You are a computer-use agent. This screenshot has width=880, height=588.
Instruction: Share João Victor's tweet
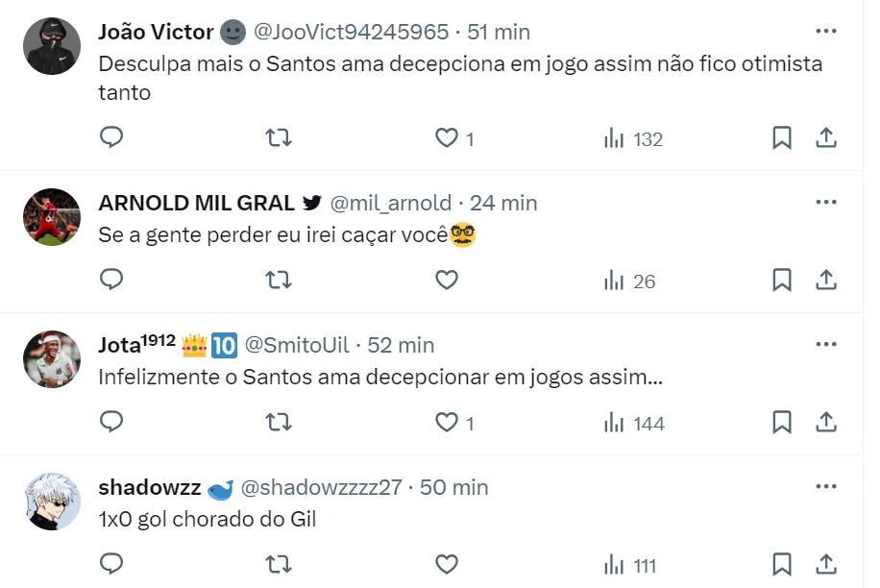click(x=825, y=138)
